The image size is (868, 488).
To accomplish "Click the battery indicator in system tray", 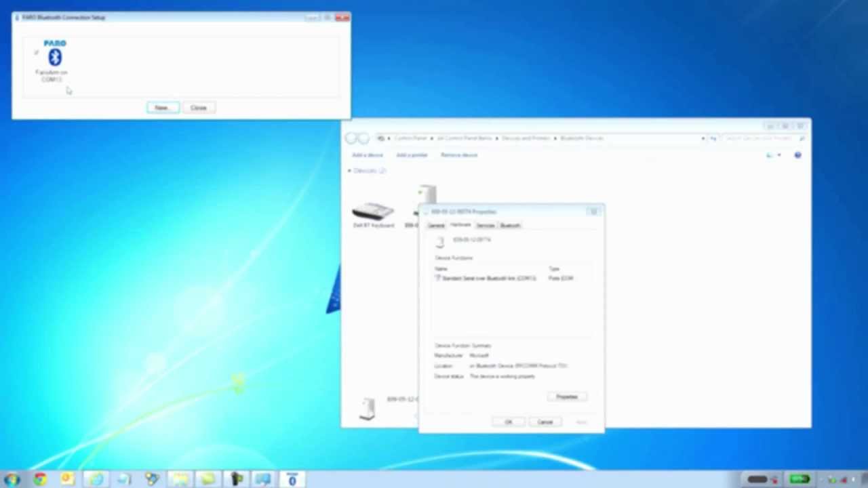I will [x=800, y=480].
